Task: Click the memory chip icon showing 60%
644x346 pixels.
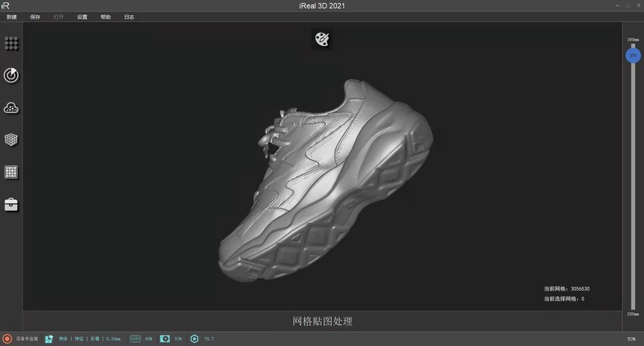Action: [135, 339]
